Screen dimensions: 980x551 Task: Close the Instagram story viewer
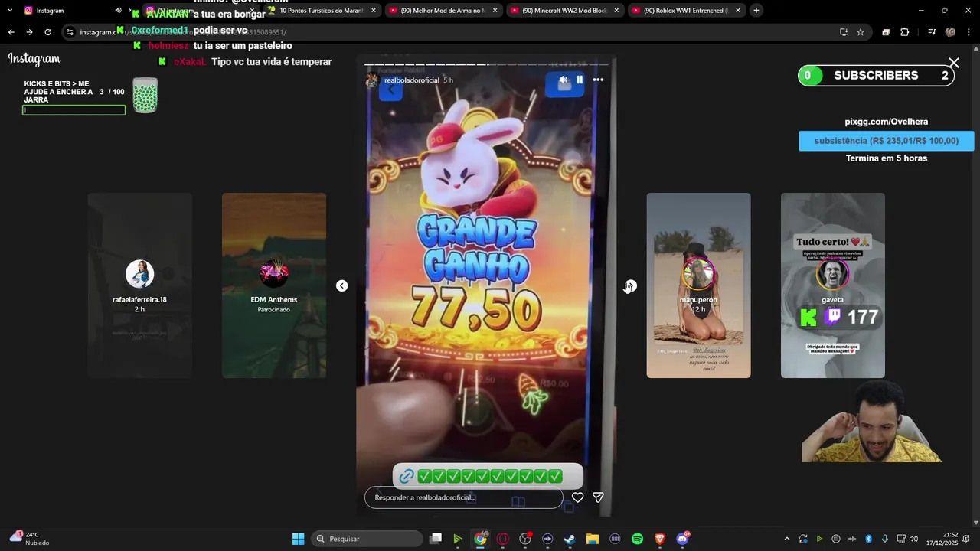coord(953,63)
